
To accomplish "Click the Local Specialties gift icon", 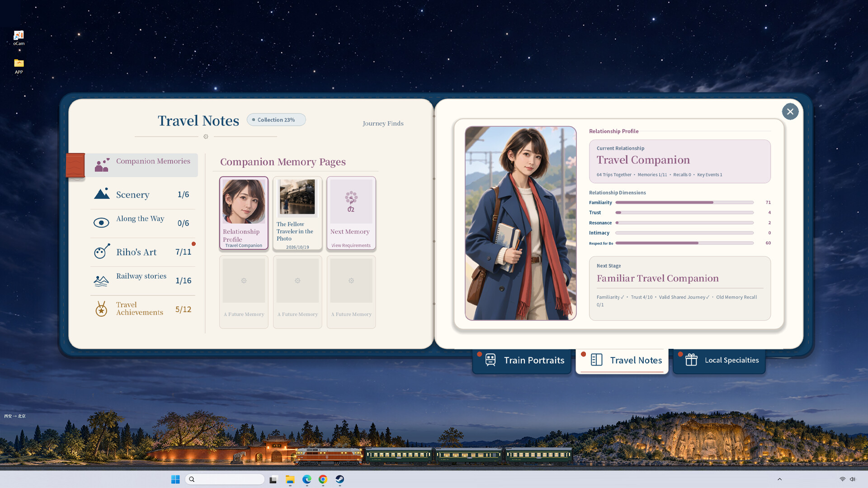I will pos(691,360).
